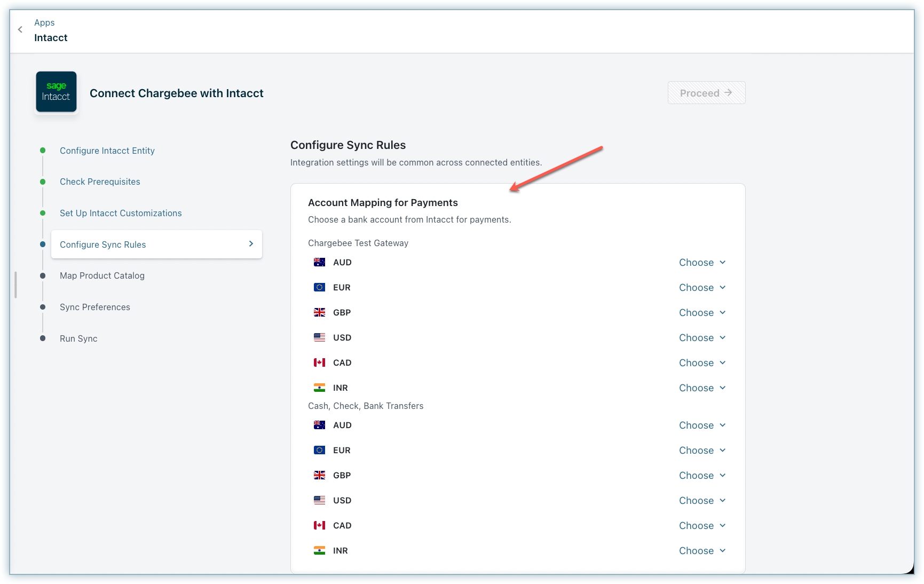Image resolution: width=924 pixels, height=584 pixels.
Task: Select the Set Up Intacct Customizations step
Action: click(121, 213)
